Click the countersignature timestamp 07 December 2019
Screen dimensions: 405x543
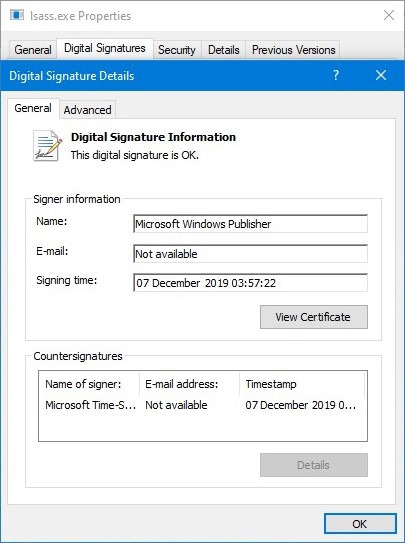click(300, 405)
